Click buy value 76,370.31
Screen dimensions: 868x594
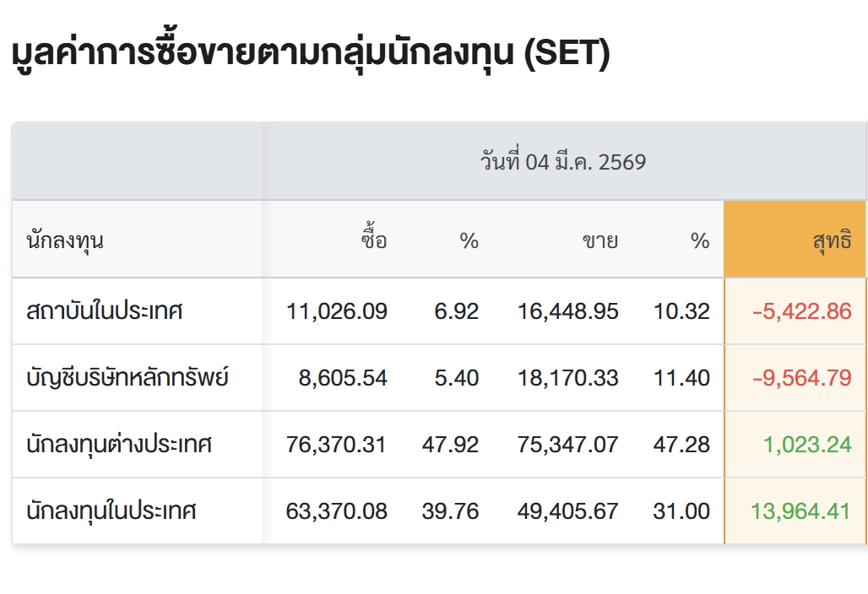(x=337, y=444)
